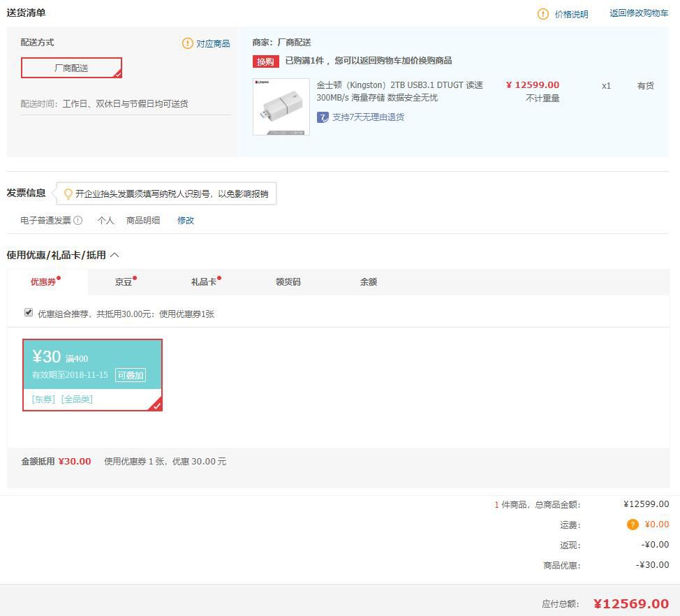Switch to the 领货码 tab

pyautogui.click(x=288, y=282)
